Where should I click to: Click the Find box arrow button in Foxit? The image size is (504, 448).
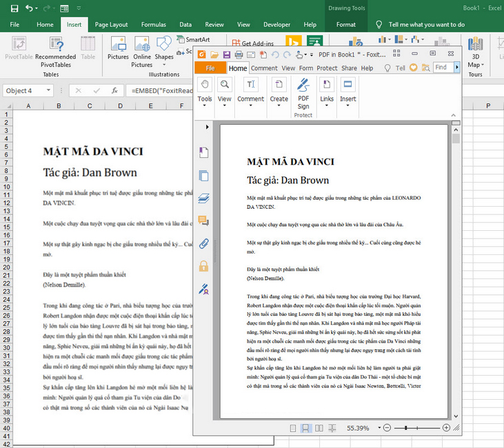(456, 67)
